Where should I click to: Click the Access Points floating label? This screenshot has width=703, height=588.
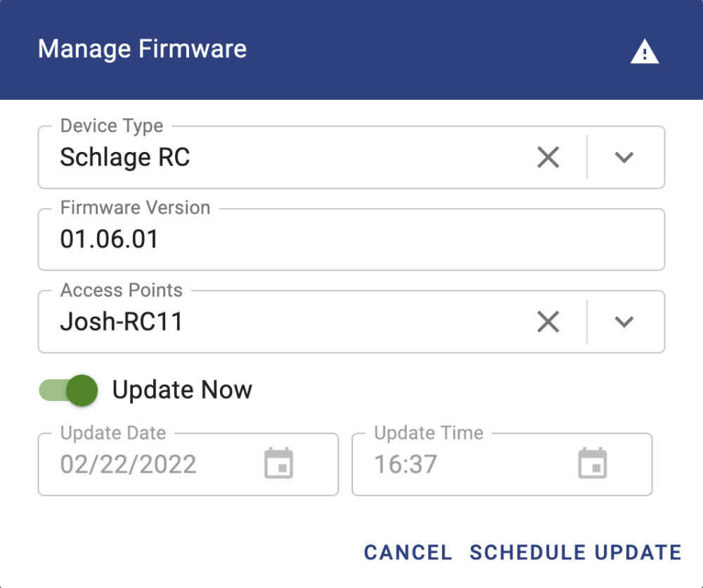(x=121, y=290)
